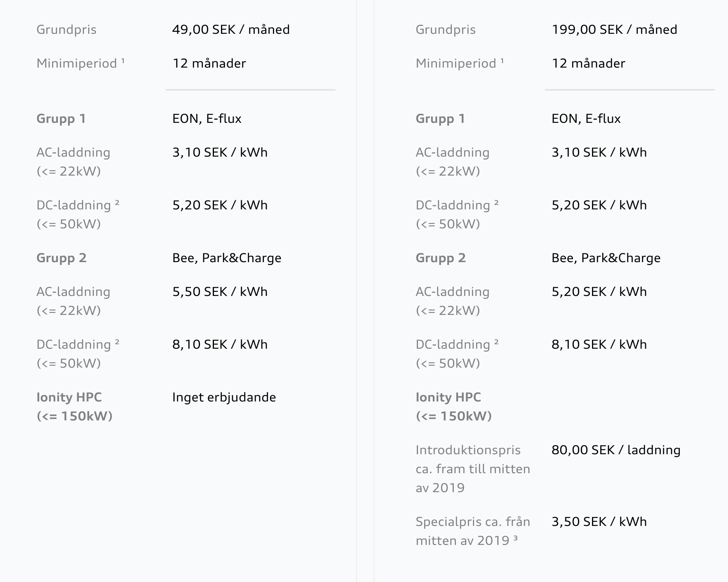Open footnote 2 on right plan's Grupp 1 DC-laddning

pos(496,203)
